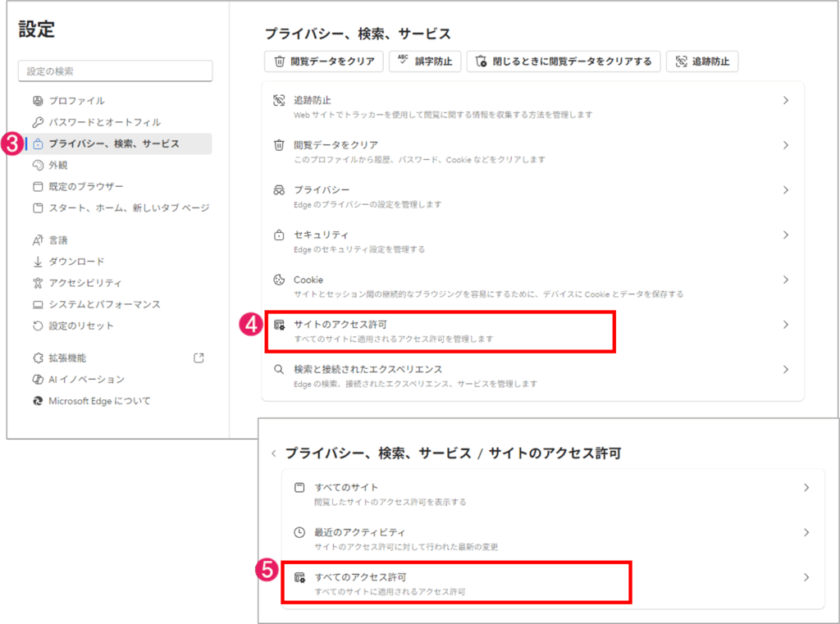Screen dimensions: 840x624
Task: Click the 拡張機能 external link icon
Action: pos(198,358)
